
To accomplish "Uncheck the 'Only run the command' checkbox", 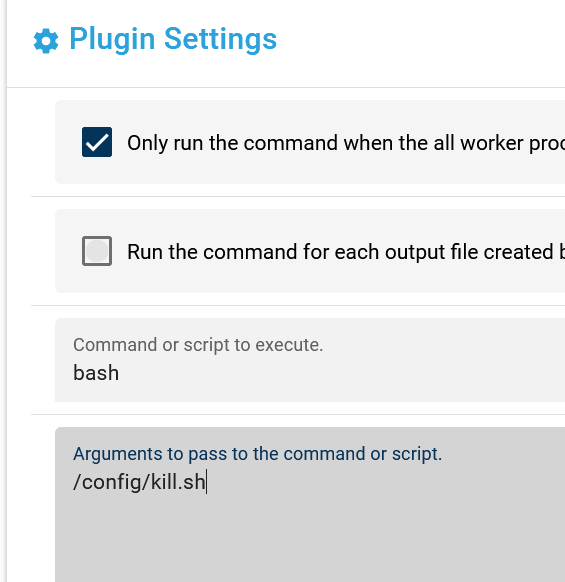I will coord(97,142).
